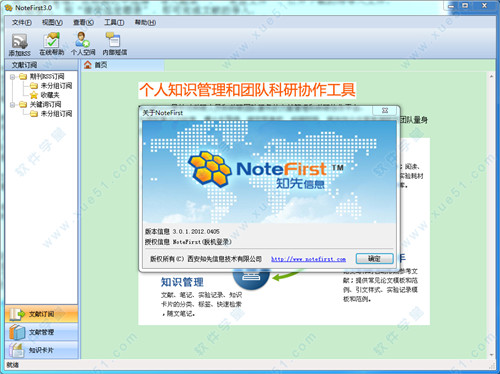The width and height of the screenshot is (500, 374).
Task: Click the 版权所有 company copyright text
Action: (206, 259)
